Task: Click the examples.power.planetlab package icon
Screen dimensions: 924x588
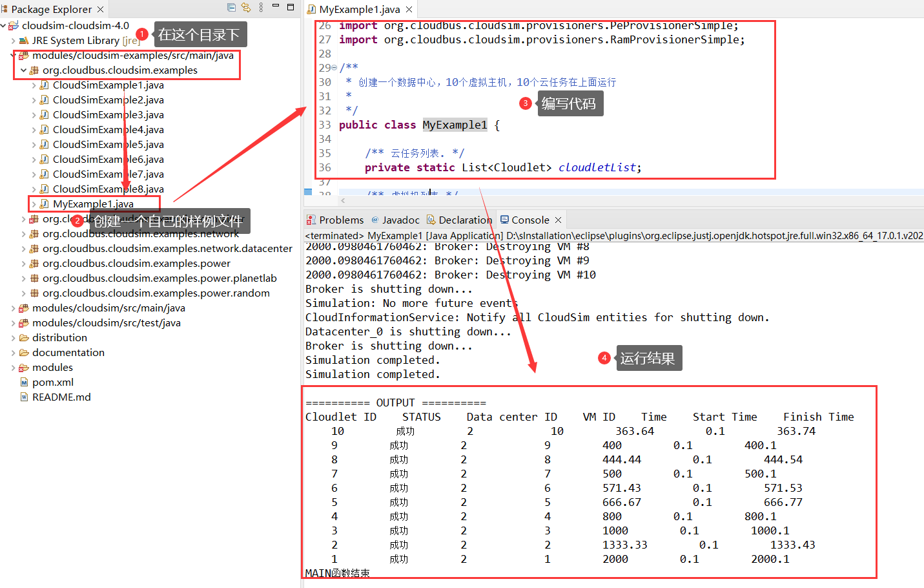Action: point(34,278)
